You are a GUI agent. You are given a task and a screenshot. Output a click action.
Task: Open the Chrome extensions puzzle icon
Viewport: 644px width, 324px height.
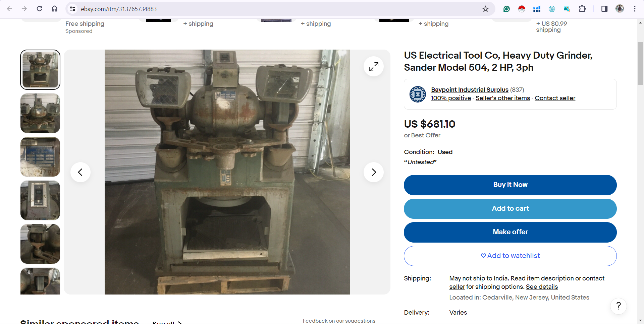582,9
